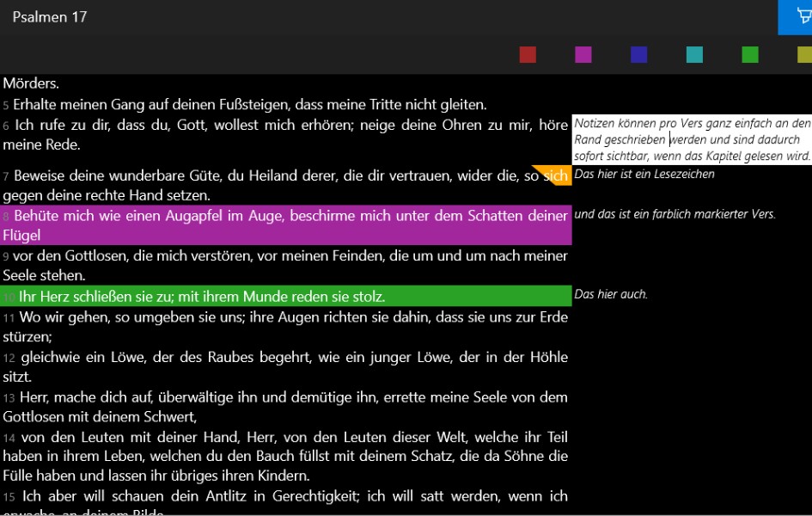This screenshot has width=812, height=516.
Task: Select the dark blue highlight color
Action: coord(638,55)
